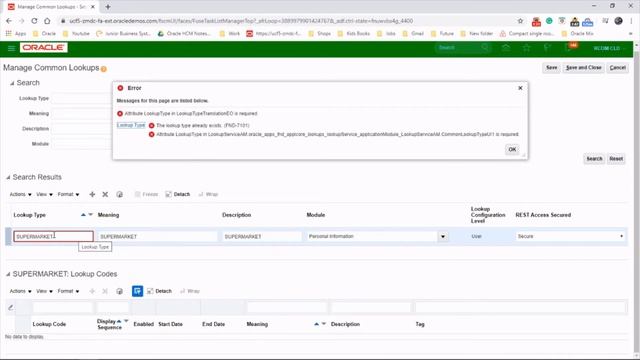Screen dimensions: 640x360
Task: Open Module dropdown arrow in SUPERMARKET row
Action: pyautogui.click(x=443, y=236)
